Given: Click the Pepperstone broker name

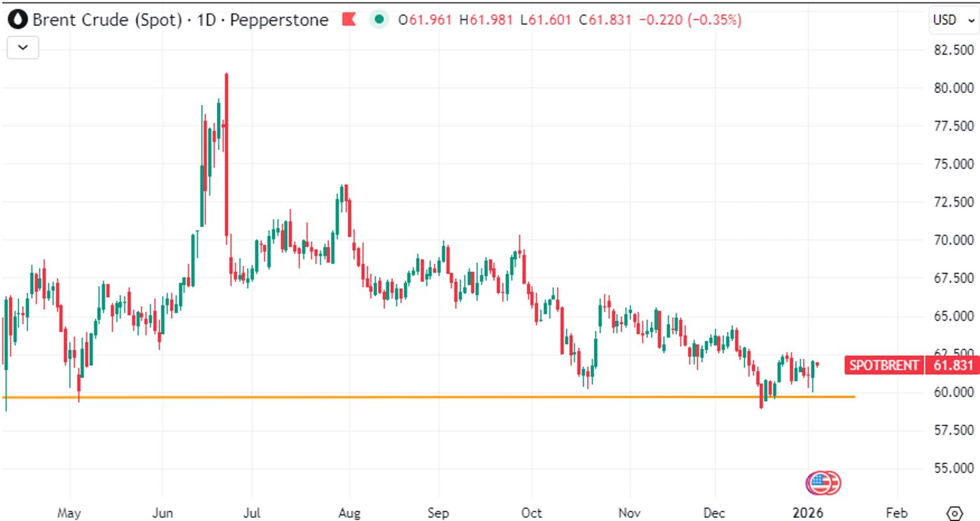Looking at the screenshot, I should click(279, 20).
